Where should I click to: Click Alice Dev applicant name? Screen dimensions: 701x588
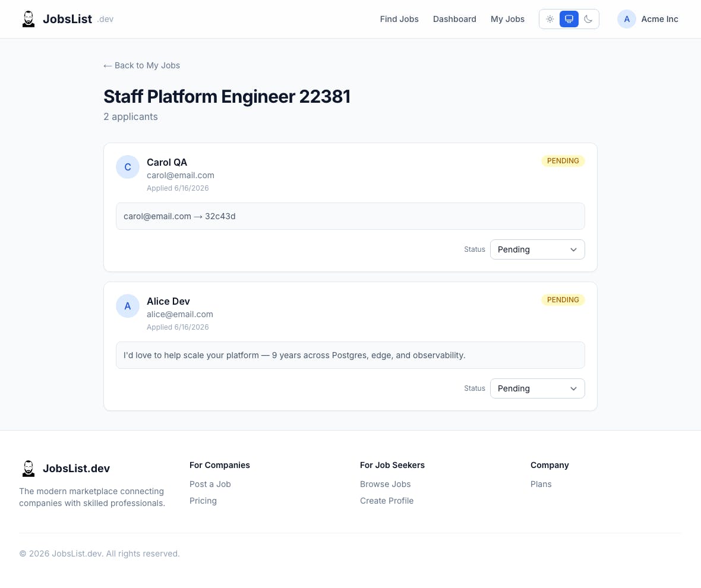click(x=168, y=302)
